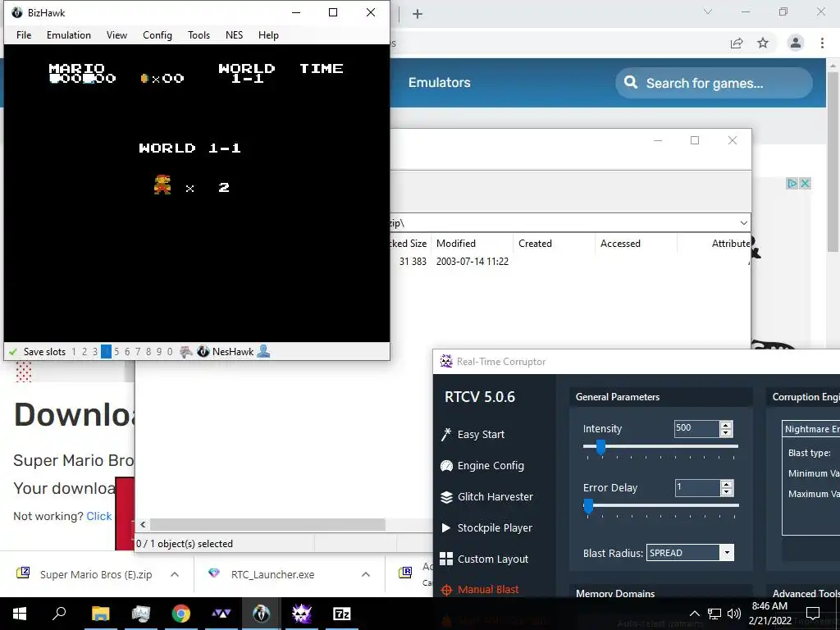Select save slot 9 in BizHawk
The height and width of the screenshot is (630, 840).
point(159,351)
